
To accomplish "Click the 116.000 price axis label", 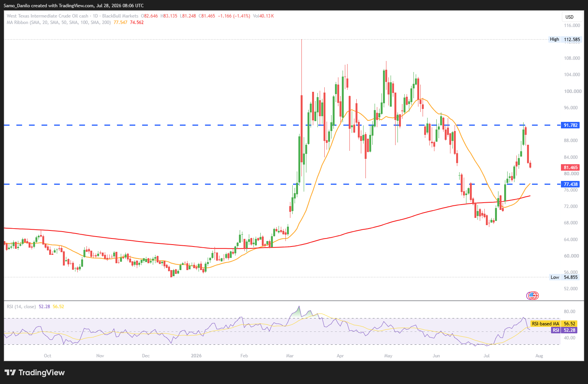I will 572,26.
